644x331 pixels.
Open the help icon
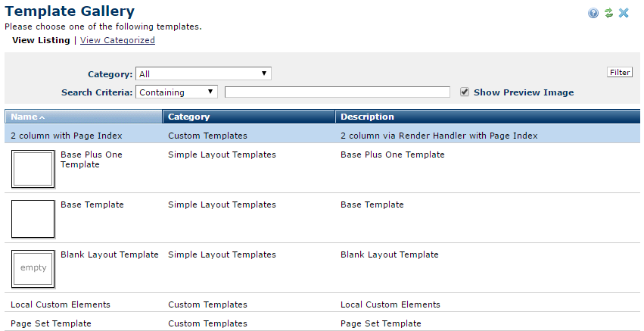click(593, 13)
